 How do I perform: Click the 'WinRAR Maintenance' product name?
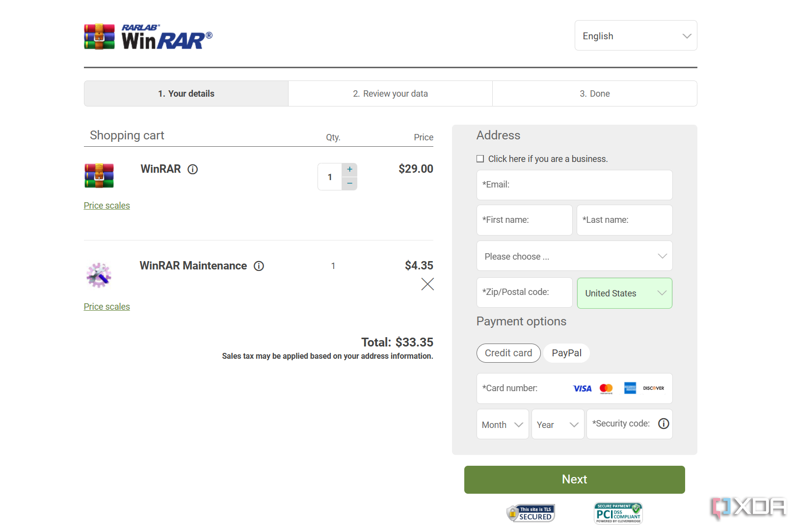point(193,266)
